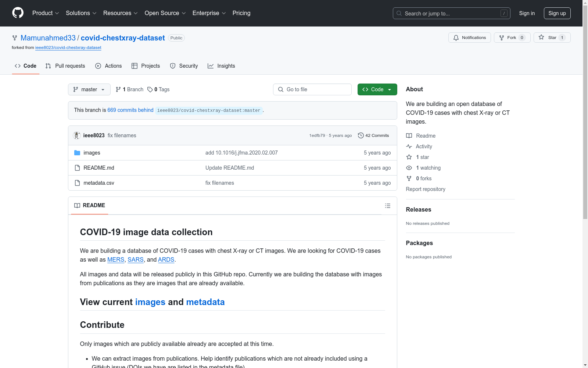
Task: Open the Projects tab
Action: tap(146, 66)
